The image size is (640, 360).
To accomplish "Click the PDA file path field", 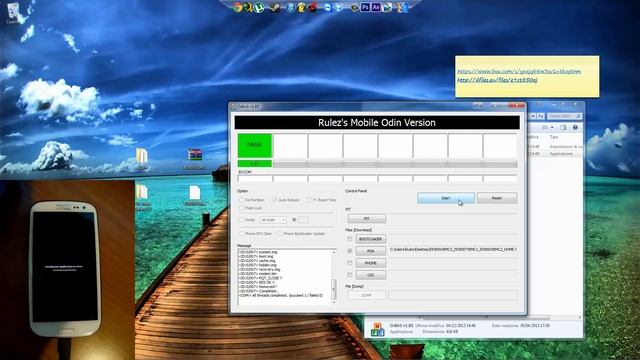I will [x=453, y=249].
